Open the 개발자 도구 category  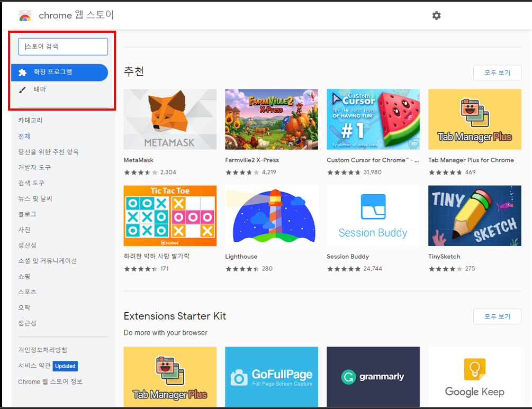coord(34,168)
